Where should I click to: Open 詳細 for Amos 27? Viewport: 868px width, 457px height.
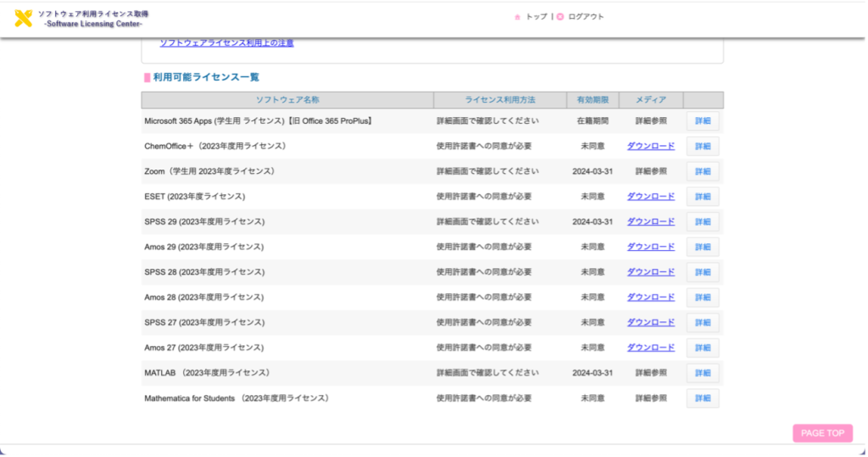coord(703,348)
